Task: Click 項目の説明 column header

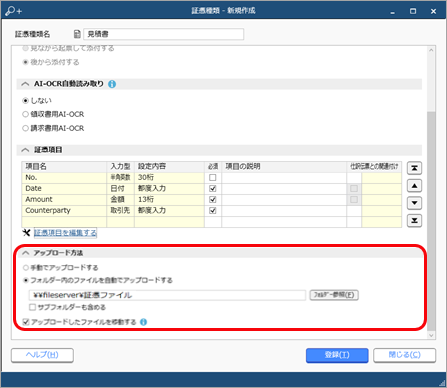Action: coord(284,166)
